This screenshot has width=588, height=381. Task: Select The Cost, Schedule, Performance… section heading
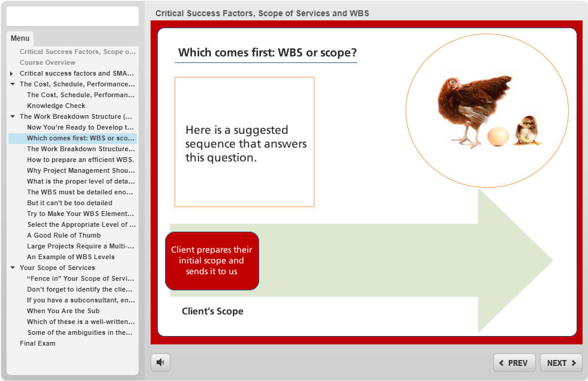pyautogui.click(x=77, y=84)
